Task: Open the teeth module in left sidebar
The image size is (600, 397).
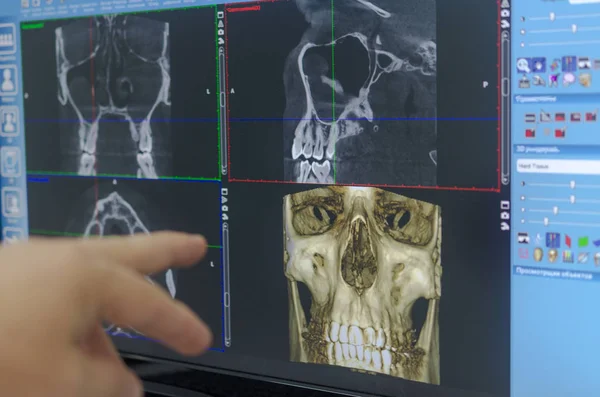Action: pos(8,39)
